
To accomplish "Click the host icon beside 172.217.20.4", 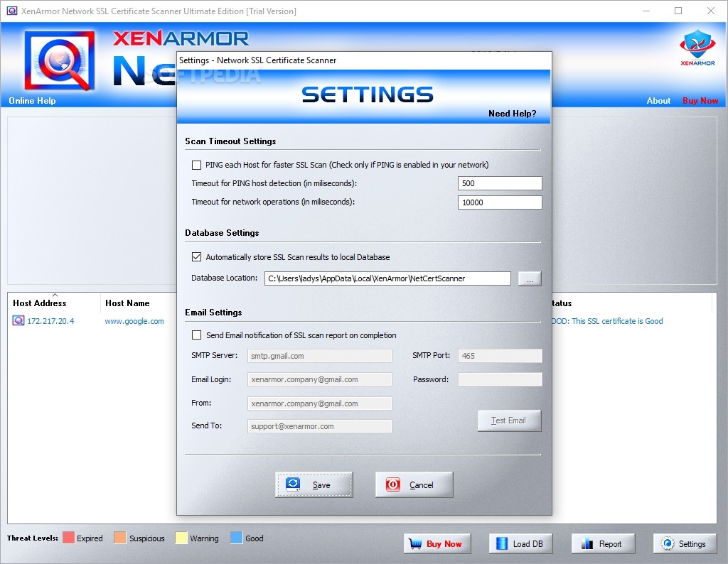I will [x=18, y=320].
